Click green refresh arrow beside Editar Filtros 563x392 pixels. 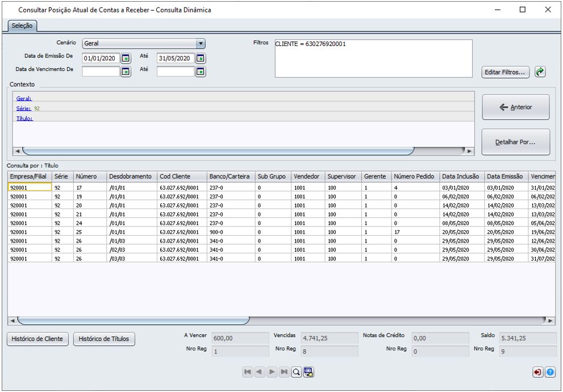(540, 72)
